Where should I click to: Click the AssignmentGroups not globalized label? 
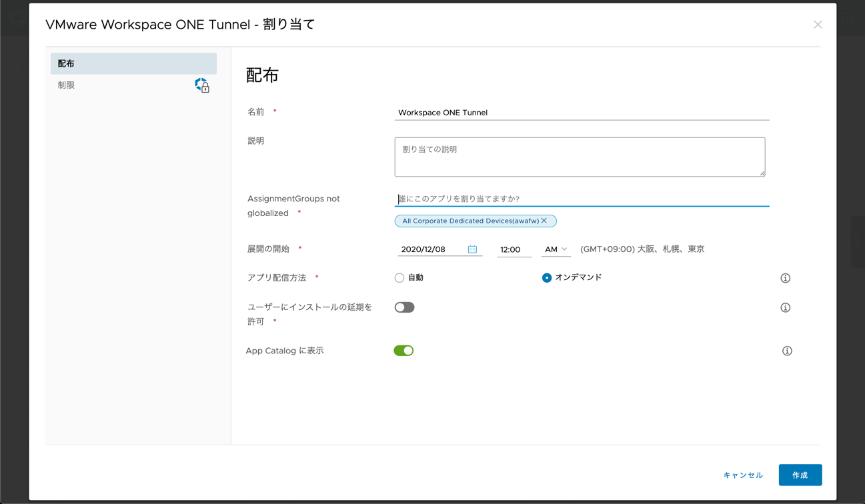tap(293, 206)
